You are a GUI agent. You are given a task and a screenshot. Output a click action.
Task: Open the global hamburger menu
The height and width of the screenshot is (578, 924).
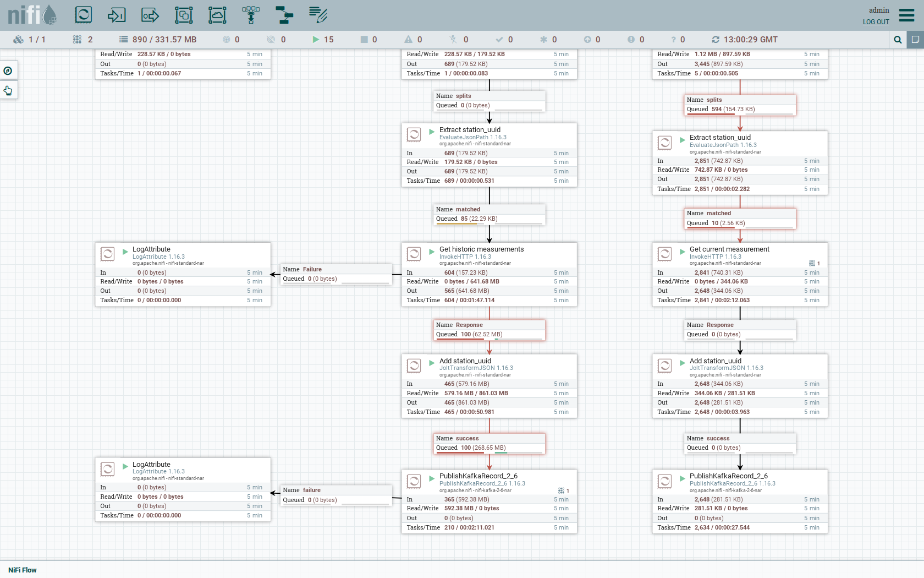[x=906, y=15]
